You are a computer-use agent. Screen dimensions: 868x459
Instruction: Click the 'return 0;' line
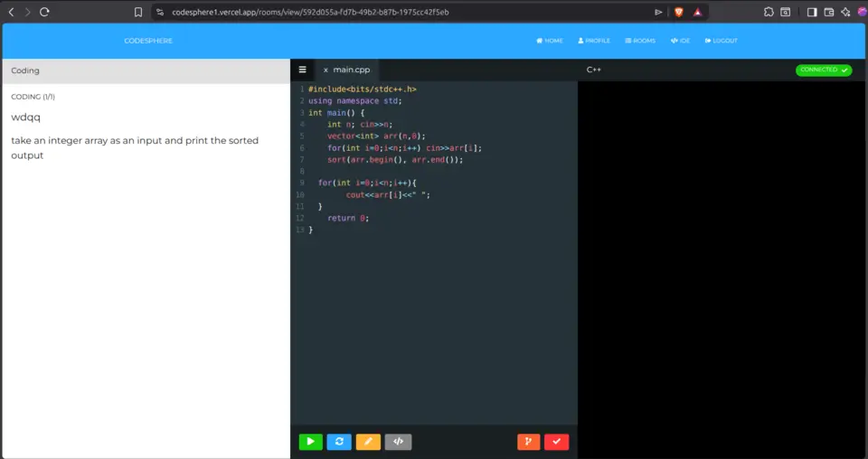pos(348,219)
